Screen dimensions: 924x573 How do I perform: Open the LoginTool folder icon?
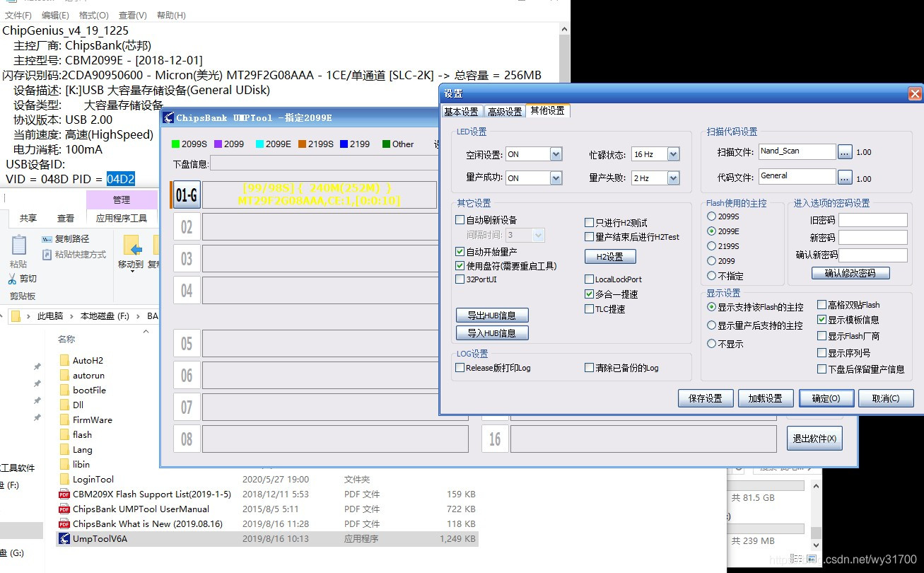64,479
